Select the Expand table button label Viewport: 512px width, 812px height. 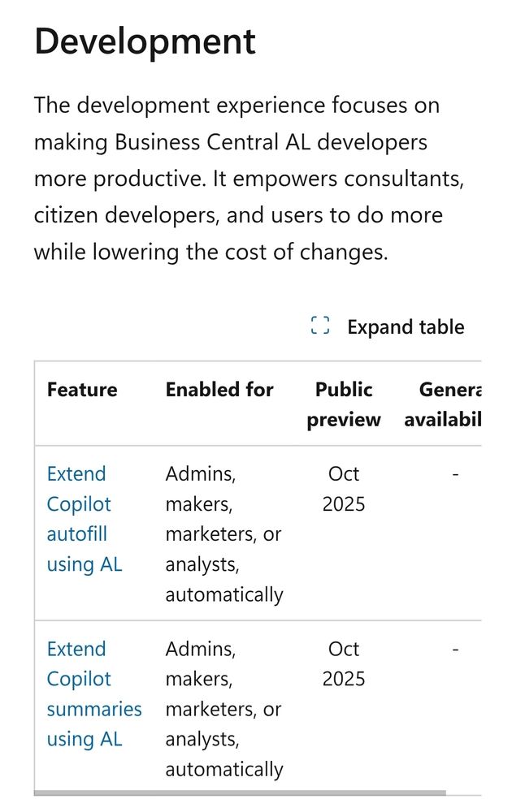click(406, 327)
